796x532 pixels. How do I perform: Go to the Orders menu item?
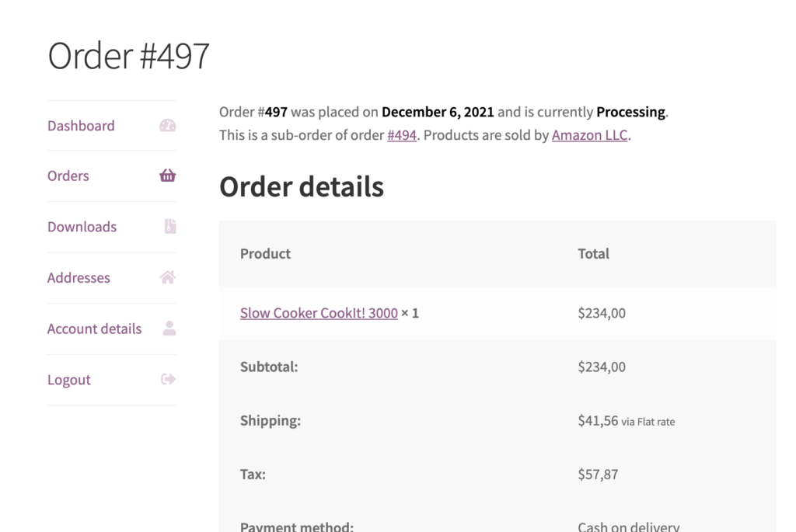pos(68,176)
